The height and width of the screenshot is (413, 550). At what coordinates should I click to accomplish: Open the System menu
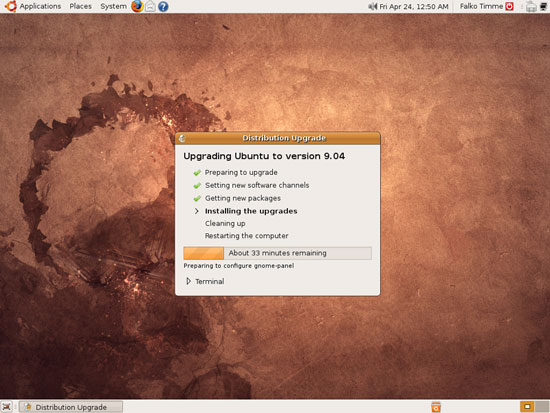pos(113,6)
